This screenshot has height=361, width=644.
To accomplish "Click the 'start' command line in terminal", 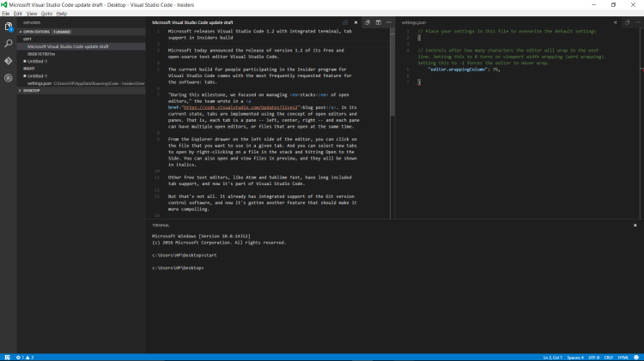I will [184, 256].
